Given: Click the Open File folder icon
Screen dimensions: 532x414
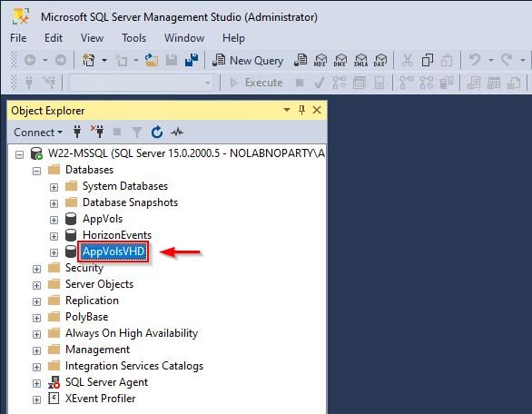Looking at the screenshot, I should (x=152, y=61).
